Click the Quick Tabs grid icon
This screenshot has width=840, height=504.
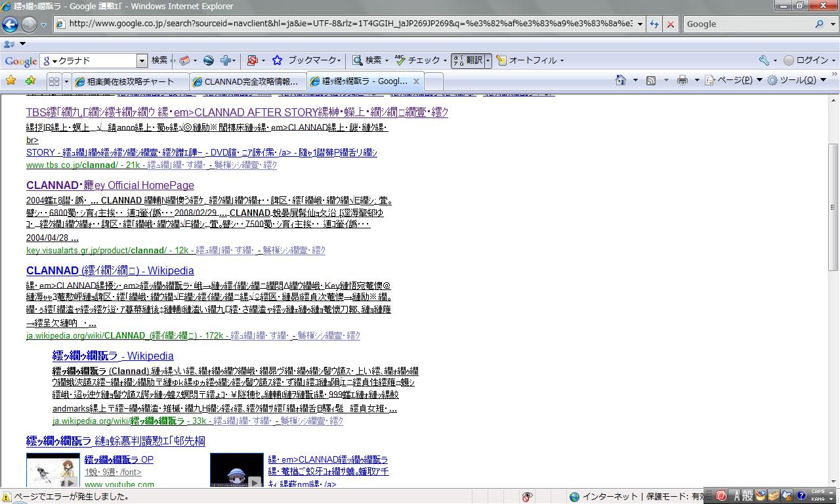54,81
